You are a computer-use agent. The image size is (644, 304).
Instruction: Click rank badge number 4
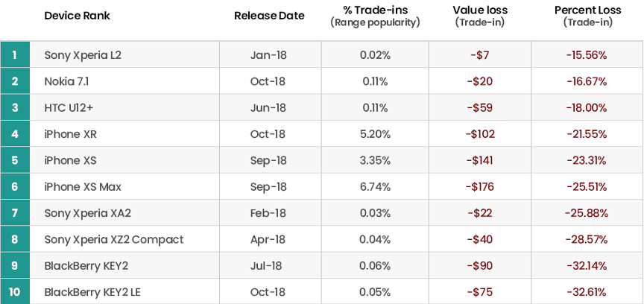pos(15,134)
